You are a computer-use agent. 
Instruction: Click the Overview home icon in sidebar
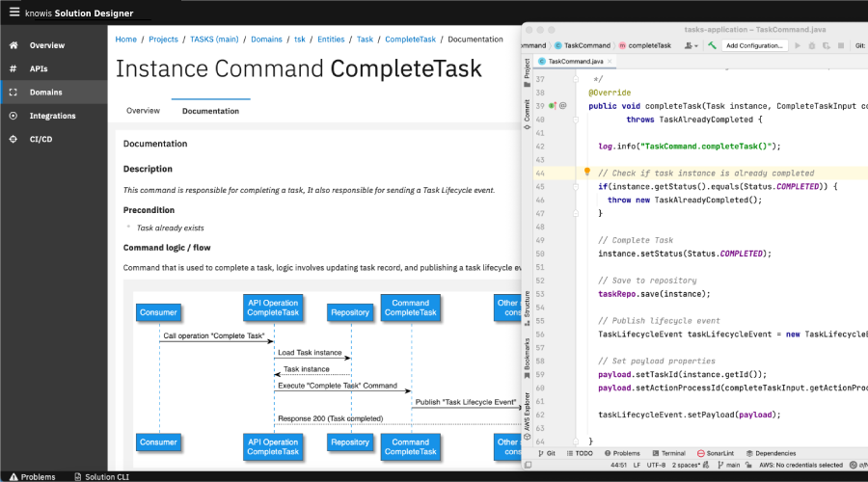point(14,45)
